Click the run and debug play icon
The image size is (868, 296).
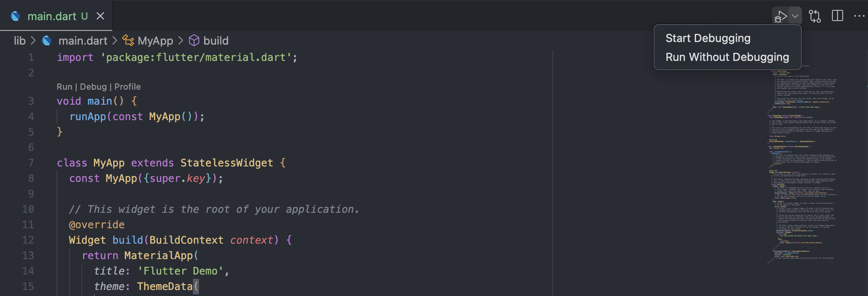(781, 16)
